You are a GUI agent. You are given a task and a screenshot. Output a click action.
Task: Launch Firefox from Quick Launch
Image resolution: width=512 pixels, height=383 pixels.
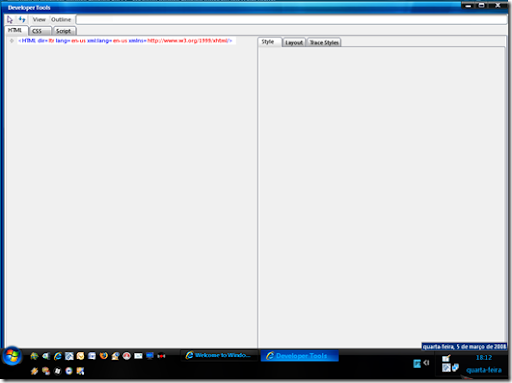[x=104, y=356]
